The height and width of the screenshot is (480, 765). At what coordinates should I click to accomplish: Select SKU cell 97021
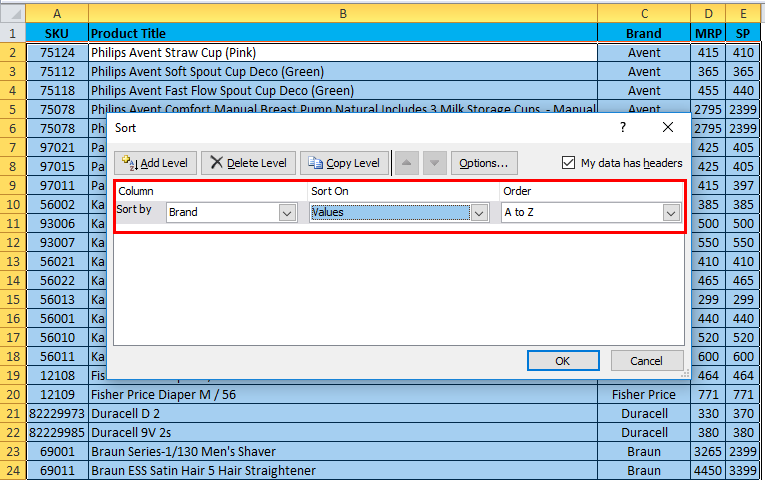click(57, 147)
